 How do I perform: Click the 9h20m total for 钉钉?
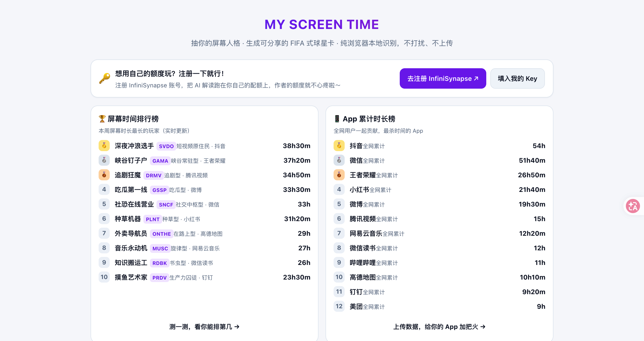click(534, 292)
